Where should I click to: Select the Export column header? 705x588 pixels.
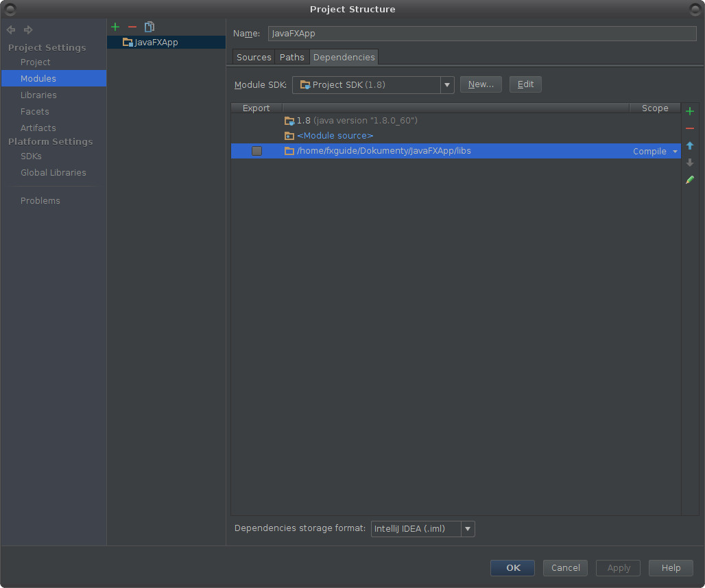click(256, 108)
